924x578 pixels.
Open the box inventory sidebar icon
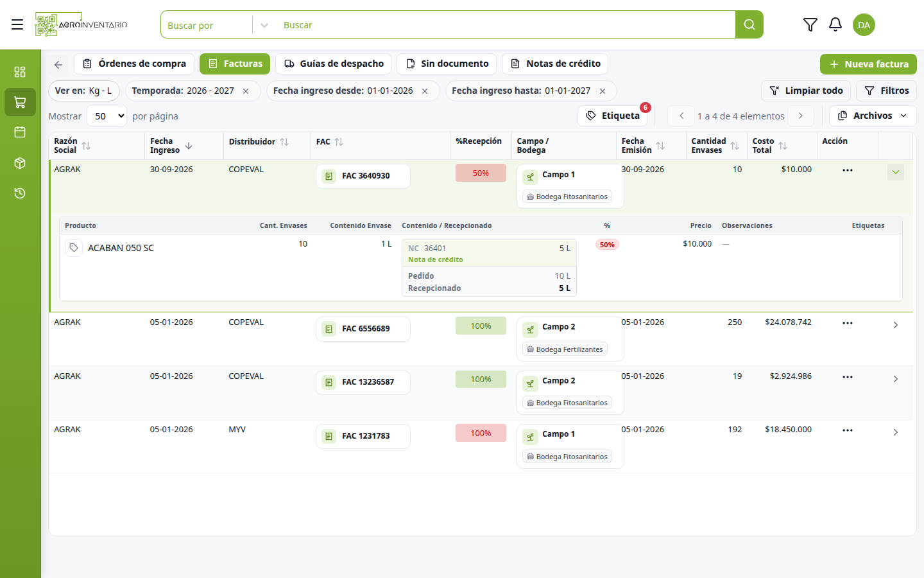tap(20, 162)
